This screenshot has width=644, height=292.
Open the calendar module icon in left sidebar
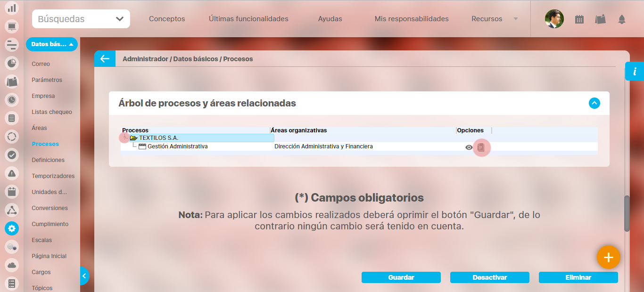(12, 192)
